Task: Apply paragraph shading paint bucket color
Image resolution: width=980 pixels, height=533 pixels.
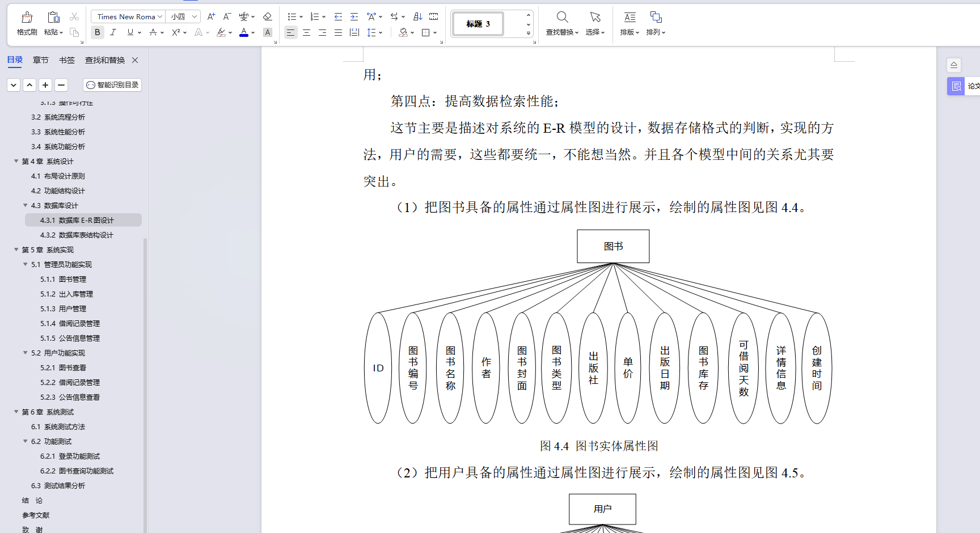Action: [403, 32]
